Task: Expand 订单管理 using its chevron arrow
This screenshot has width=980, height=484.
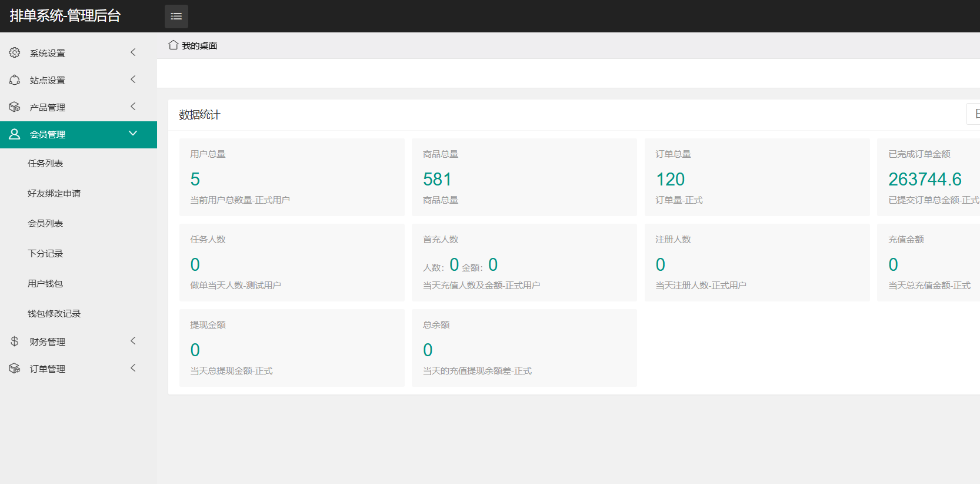Action: [133, 368]
